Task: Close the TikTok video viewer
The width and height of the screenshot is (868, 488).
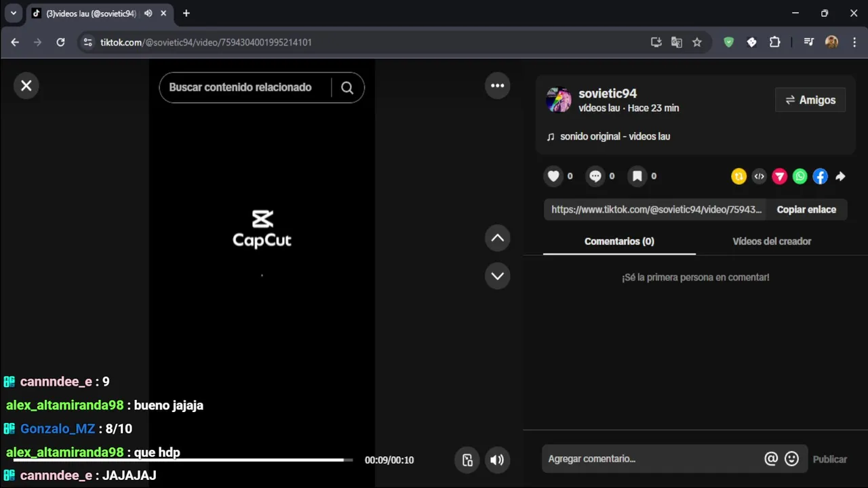Action: [26, 85]
